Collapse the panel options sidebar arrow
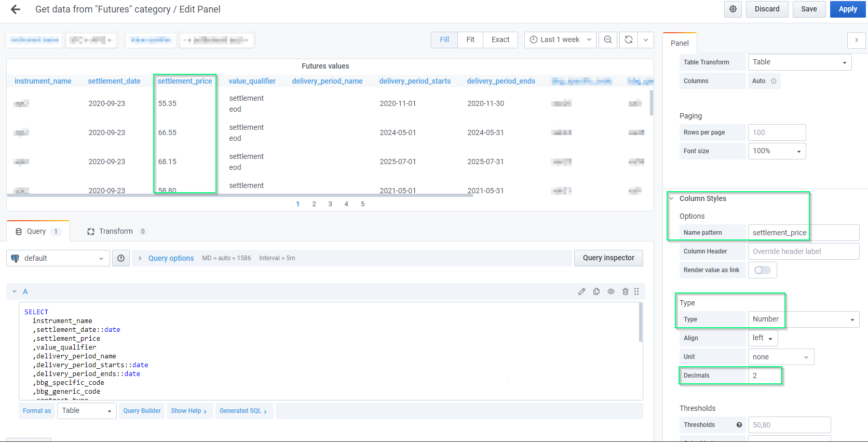 point(856,40)
